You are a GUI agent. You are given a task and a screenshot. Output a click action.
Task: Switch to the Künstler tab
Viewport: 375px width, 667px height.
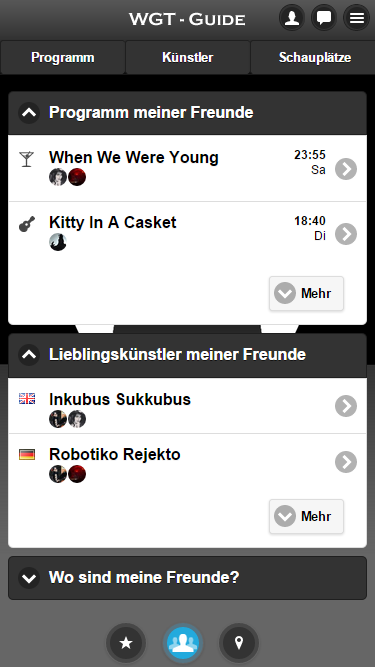(x=188, y=57)
